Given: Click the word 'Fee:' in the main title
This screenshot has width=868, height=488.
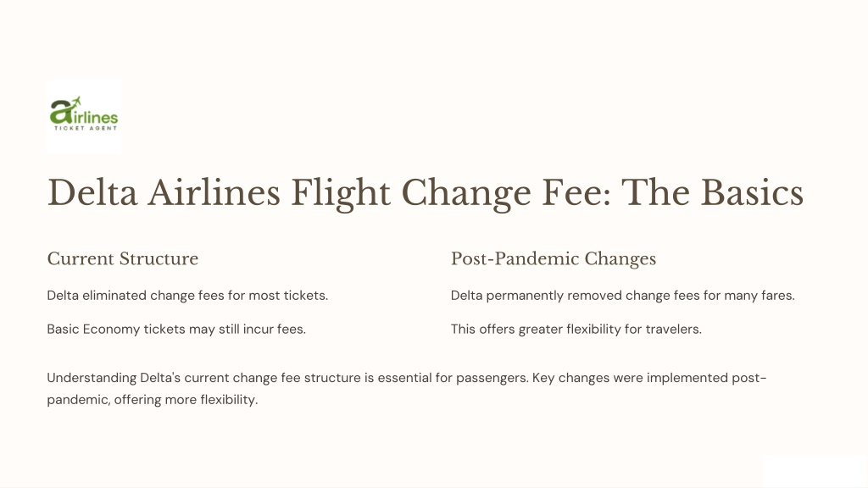Looking at the screenshot, I should (x=576, y=193).
